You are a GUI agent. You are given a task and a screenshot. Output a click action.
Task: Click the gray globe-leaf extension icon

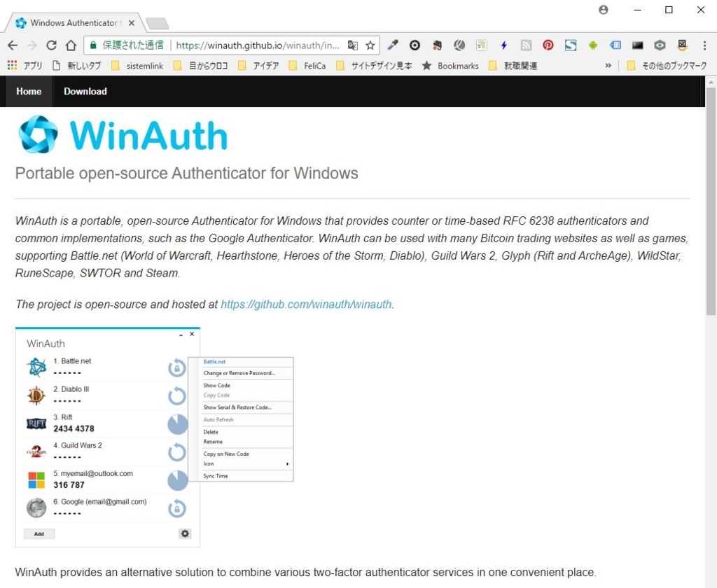click(459, 45)
